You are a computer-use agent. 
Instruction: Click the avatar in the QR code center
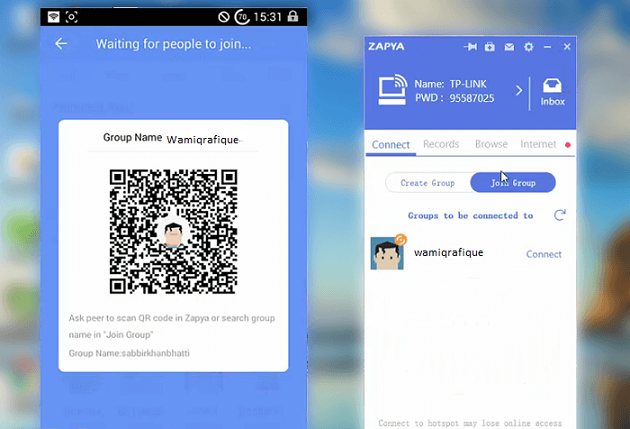click(174, 233)
